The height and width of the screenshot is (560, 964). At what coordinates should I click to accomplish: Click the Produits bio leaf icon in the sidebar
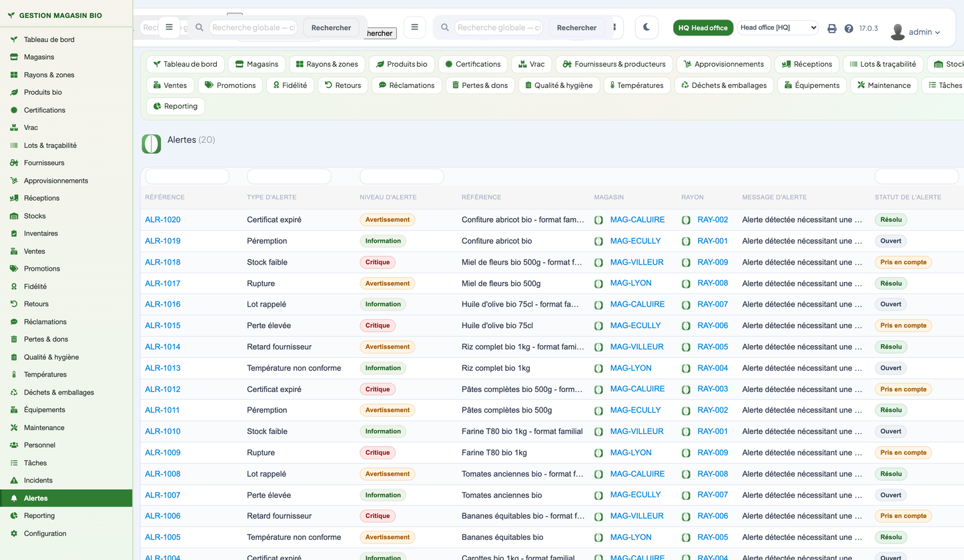point(14,92)
